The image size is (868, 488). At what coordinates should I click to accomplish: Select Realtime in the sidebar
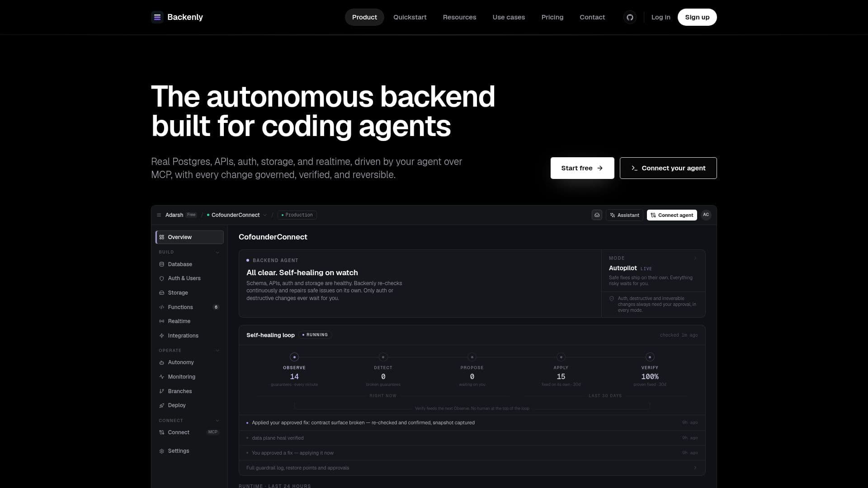pyautogui.click(x=189, y=321)
